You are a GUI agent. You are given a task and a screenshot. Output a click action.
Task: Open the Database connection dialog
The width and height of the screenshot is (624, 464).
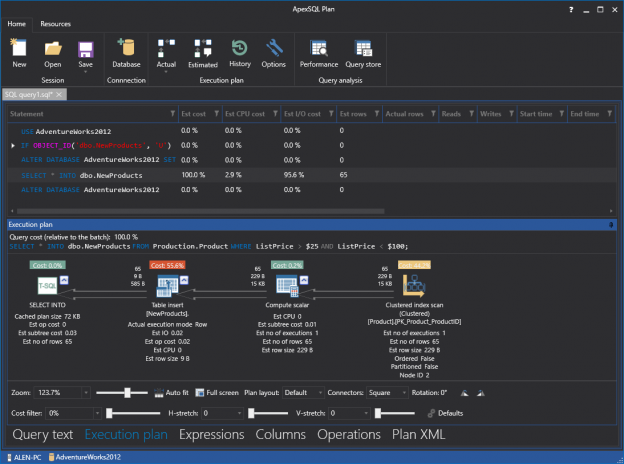[x=126, y=53]
